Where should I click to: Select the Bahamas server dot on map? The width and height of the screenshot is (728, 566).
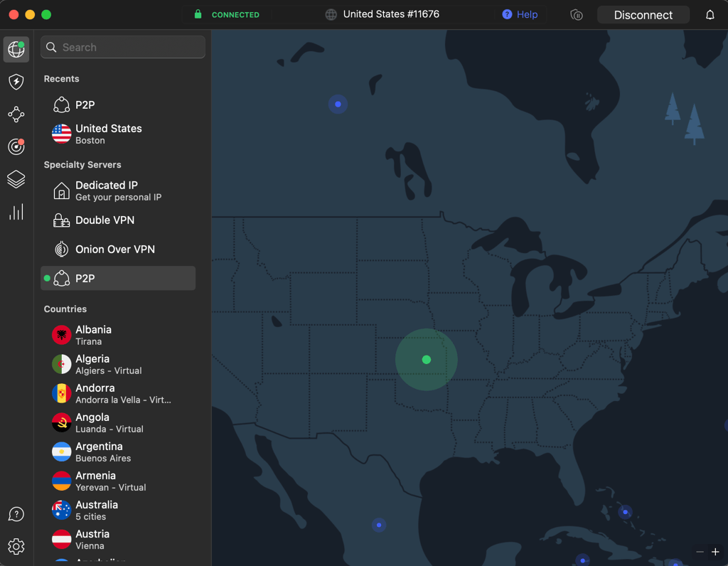coord(626,512)
